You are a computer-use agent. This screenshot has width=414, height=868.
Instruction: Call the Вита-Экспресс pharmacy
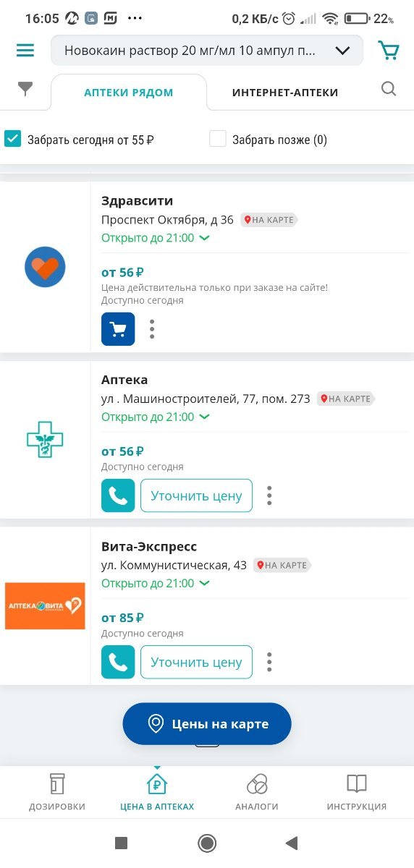point(118,662)
